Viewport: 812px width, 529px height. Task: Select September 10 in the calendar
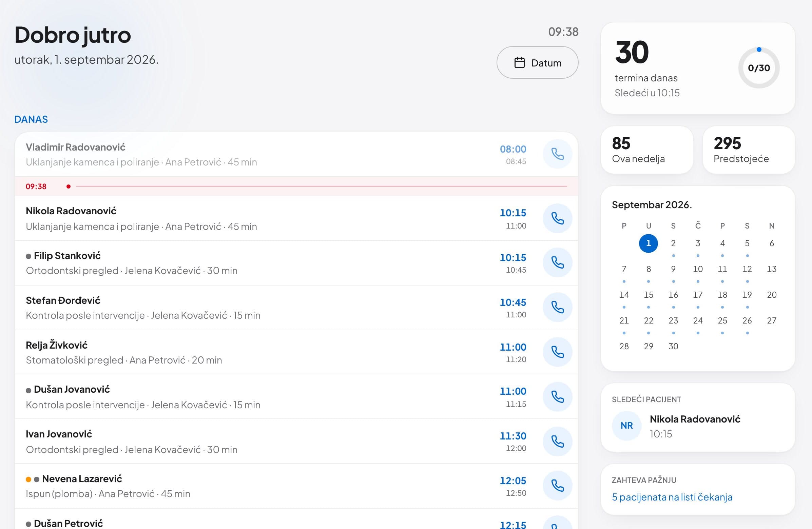coord(698,269)
